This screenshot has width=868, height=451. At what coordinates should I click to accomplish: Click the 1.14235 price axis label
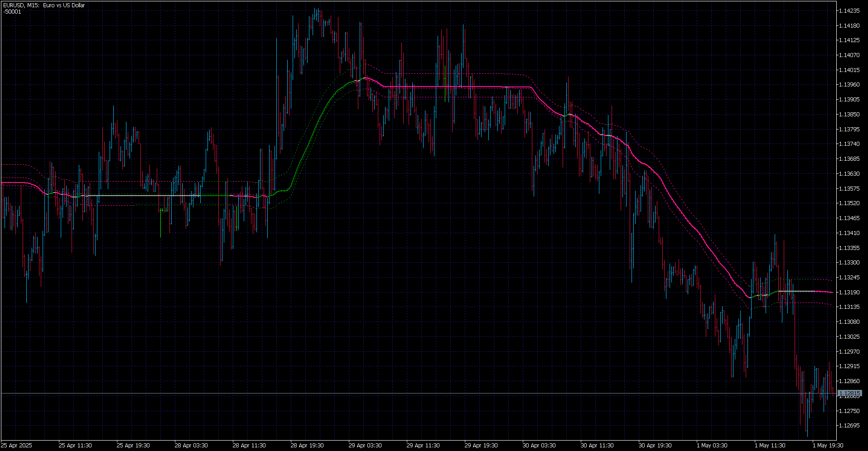pos(849,11)
